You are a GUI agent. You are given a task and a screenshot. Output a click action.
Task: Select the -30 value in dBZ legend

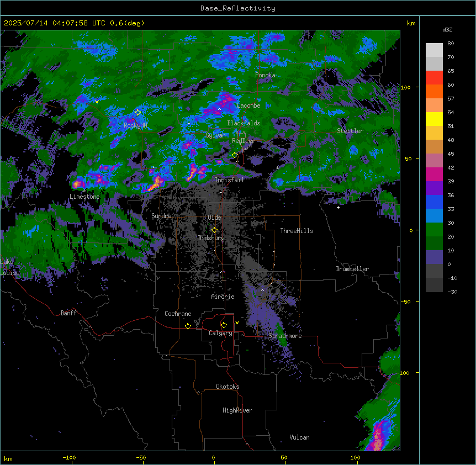452,292
